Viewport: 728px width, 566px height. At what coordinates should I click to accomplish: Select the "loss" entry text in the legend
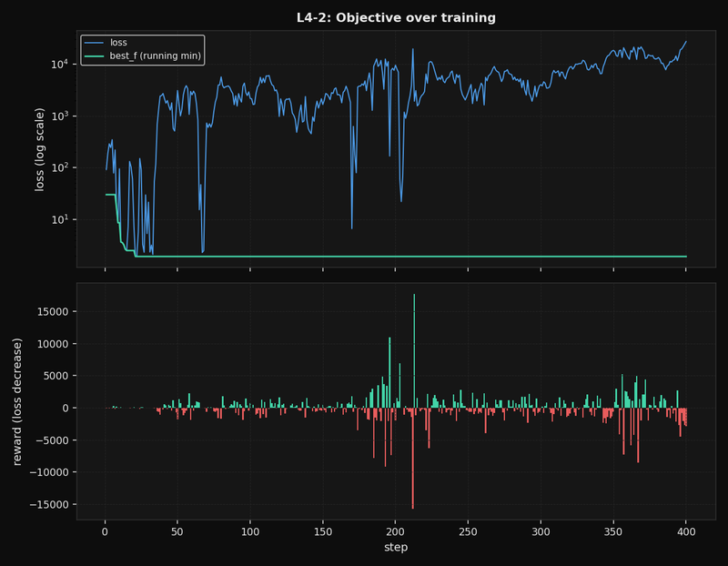(118, 42)
